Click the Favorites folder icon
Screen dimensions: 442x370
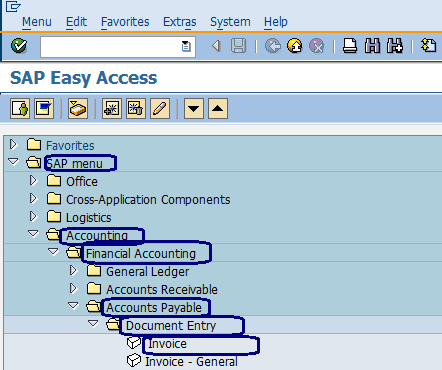coord(34,145)
